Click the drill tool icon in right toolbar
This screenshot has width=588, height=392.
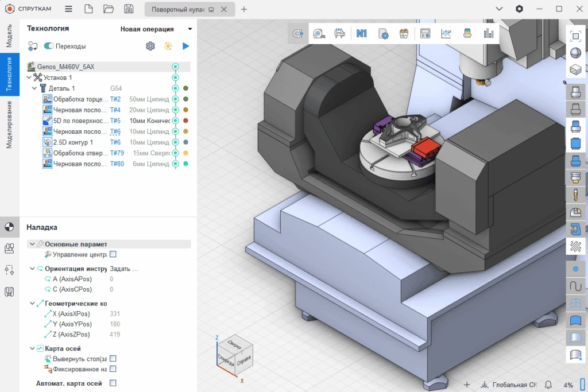pyautogui.click(x=575, y=195)
